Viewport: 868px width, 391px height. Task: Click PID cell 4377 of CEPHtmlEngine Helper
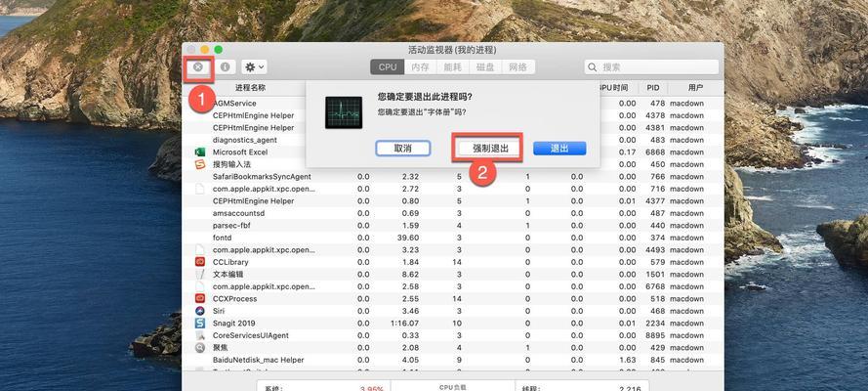coord(655,201)
